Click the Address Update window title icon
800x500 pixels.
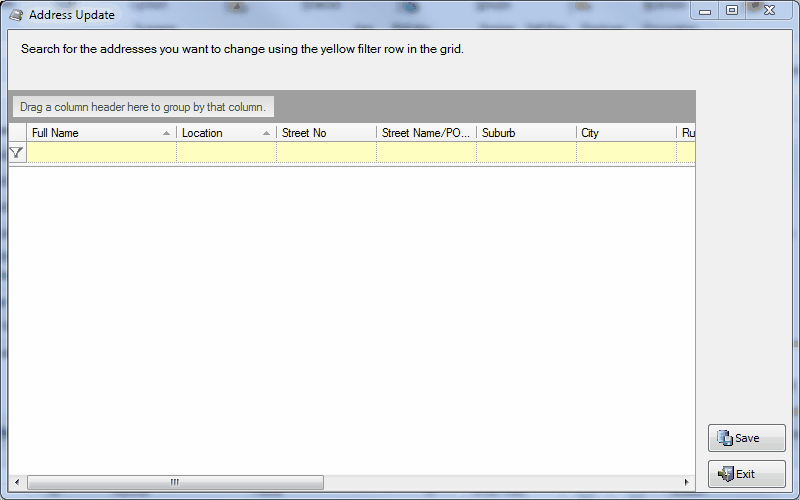pyautogui.click(x=16, y=15)
